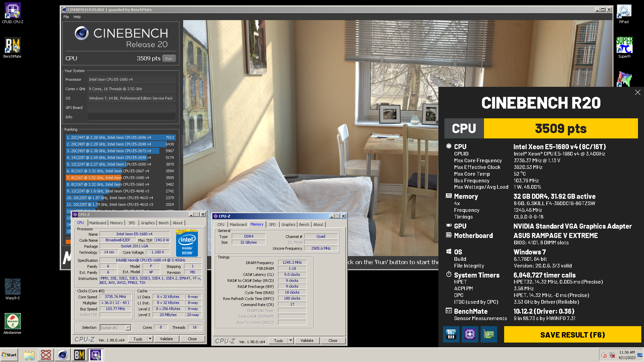Switch to Graphics tab in the right CPU-Z window
Image resolution: width=644 pixels, height=362 pixels.
[288, 225]
